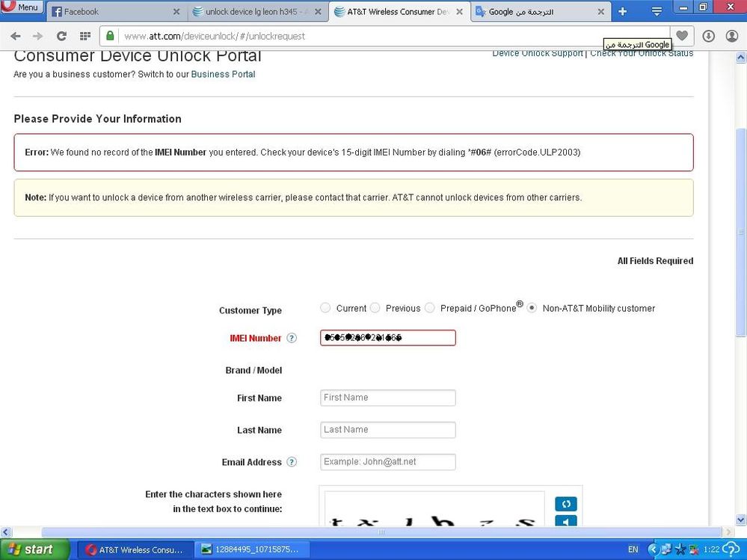The image size is (747, 560).
Task: Bookmark page with the heart icon
Action: (681, 36)
